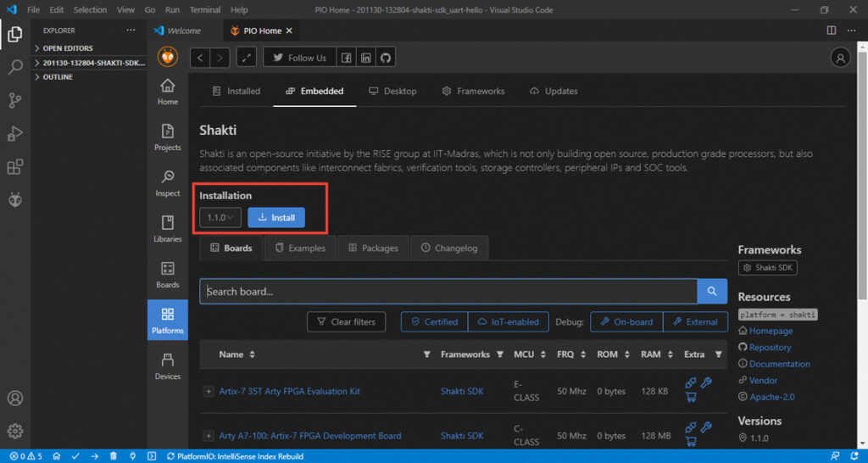Click debug plug icon for Artix-7 35T row
868x463 pixels.
(690, 382)
